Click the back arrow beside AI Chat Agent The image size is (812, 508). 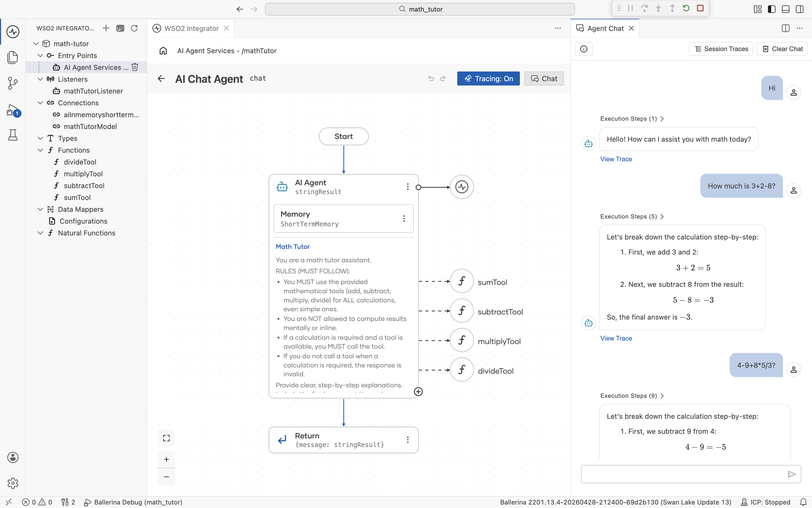[x=161, y=78]
